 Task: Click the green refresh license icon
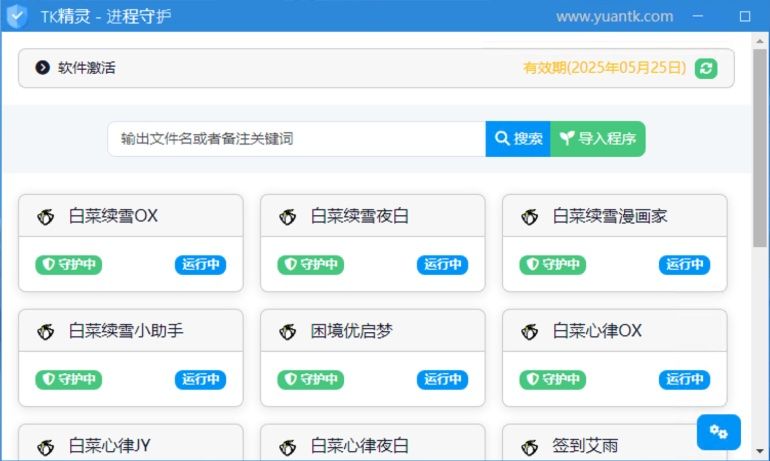(x=706, y=68)
